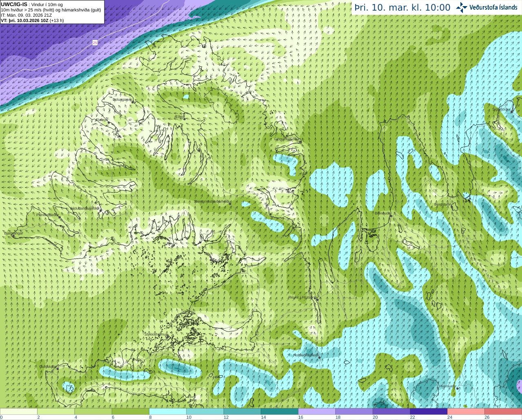The height and width of the screenshot is (420, 522).
Task: Select the Gjögurflugvöllur station label
Action: 287,139
